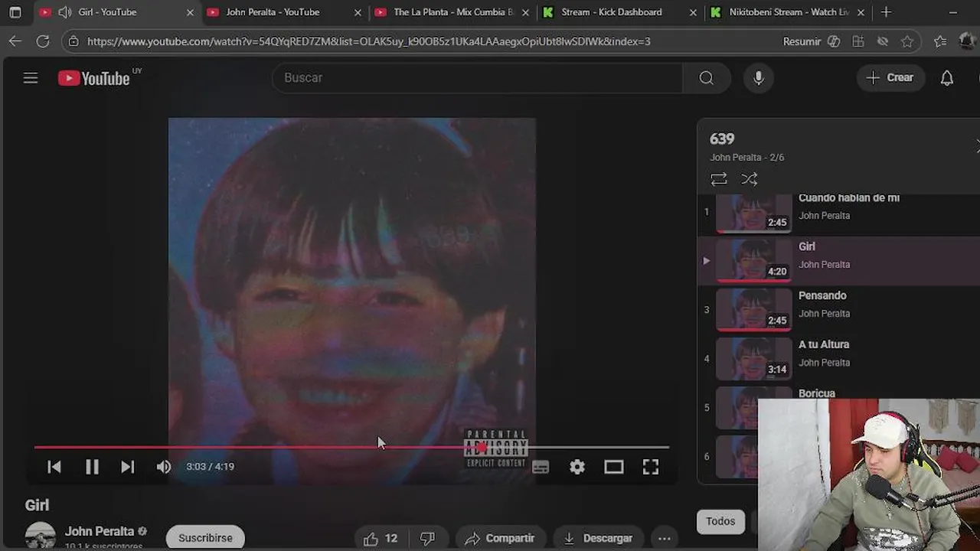
Task: Mute audio icon on Girl tab
Action: [x=65, y=12]
